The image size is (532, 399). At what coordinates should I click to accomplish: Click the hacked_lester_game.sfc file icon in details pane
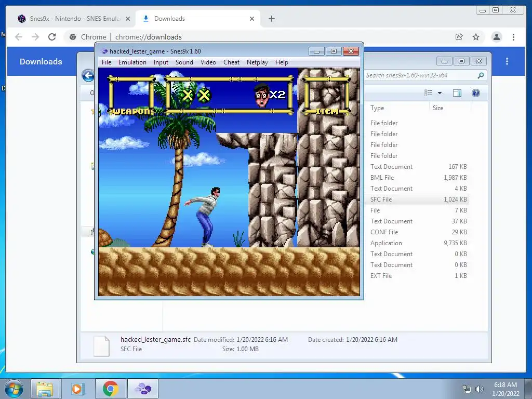click(x=101, y=345)
